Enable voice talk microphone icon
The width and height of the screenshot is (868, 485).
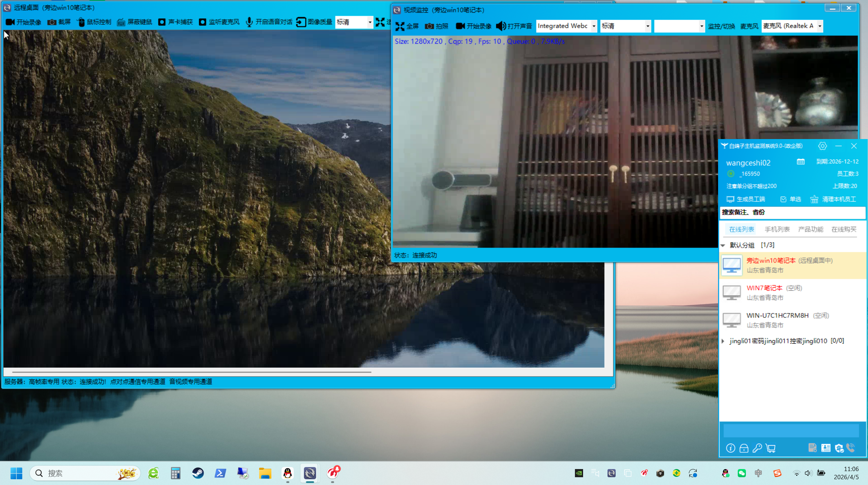coord(249,22)
